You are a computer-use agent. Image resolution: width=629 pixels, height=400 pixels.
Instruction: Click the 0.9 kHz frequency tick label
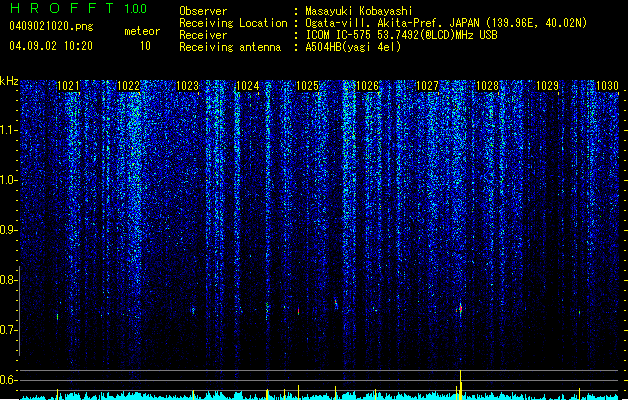pos(8,230)
